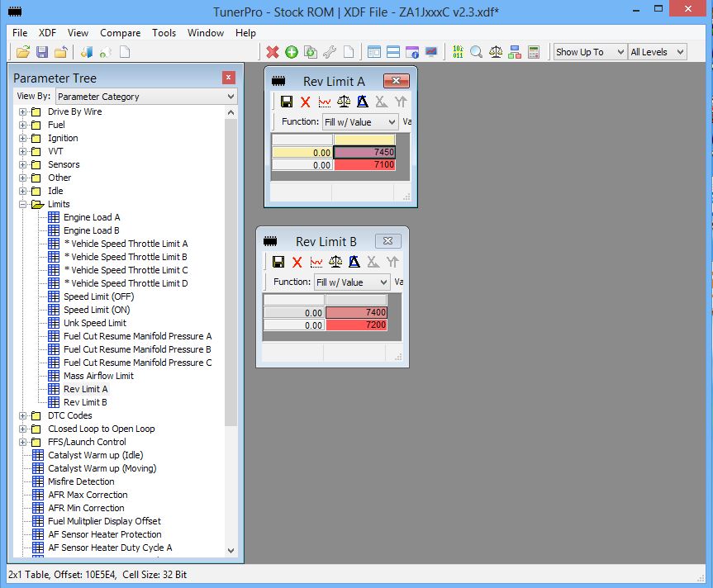Save Rev Limit A table with floppy icon

click(x=287, y=102)
